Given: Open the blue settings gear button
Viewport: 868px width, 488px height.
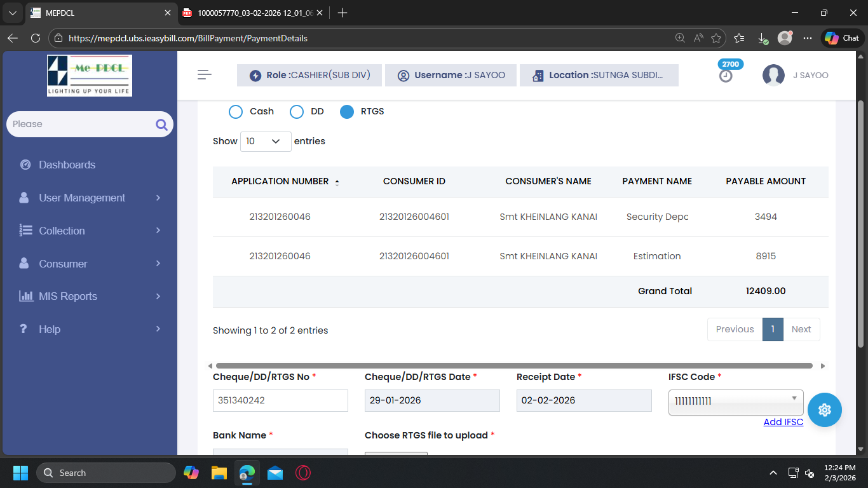Looking at the screenshot, I should click(824, 410).
